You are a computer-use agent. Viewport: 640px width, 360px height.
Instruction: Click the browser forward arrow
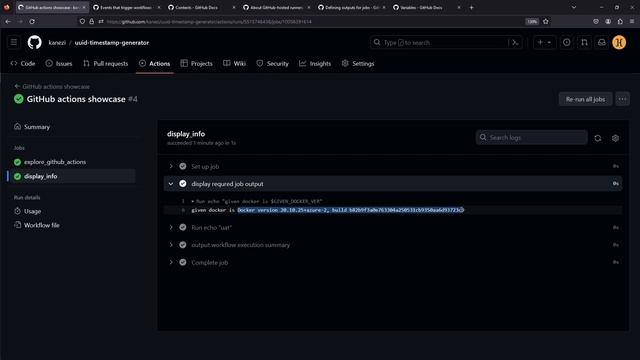point(20,21)
